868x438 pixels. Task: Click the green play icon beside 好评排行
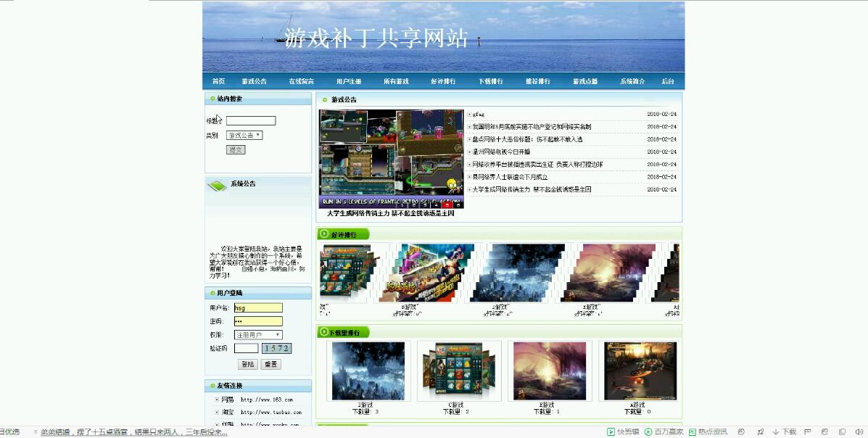pyautogui.click(x=324, y=234)
